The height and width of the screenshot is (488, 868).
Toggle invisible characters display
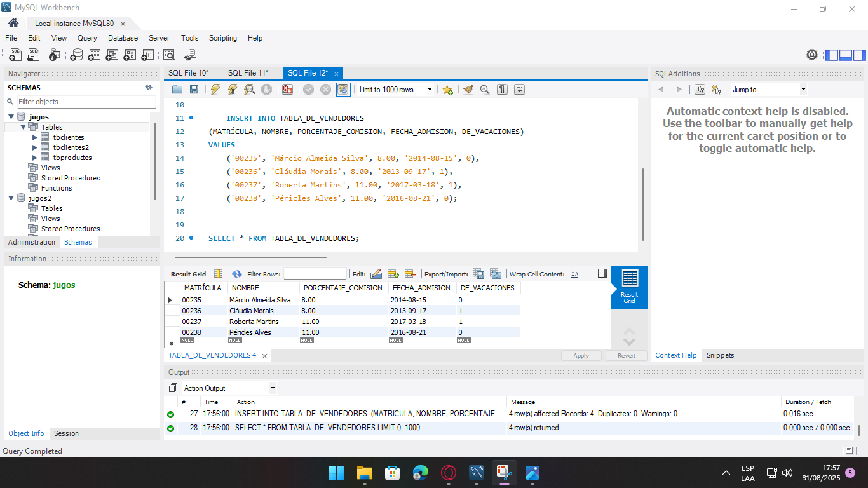click(502, 90)
